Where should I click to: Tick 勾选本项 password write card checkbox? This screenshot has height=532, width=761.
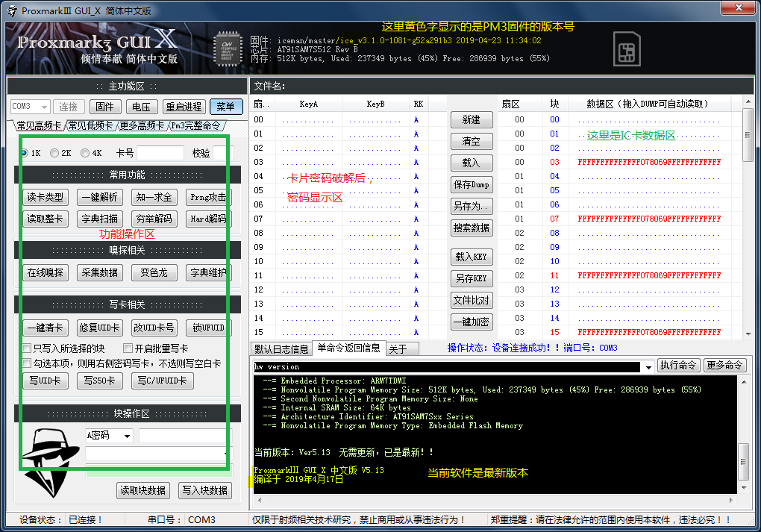tap(28, 363)
